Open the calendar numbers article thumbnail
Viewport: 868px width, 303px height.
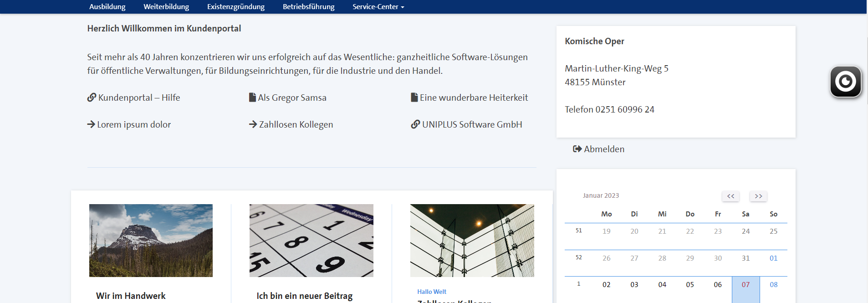click(311, 240)
